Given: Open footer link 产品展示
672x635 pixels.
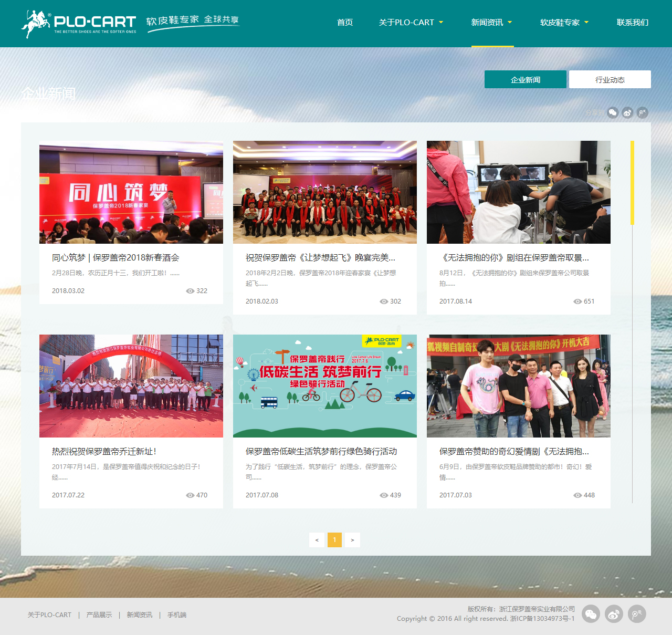Looking at the screenshot, I should tap(99, 615).
